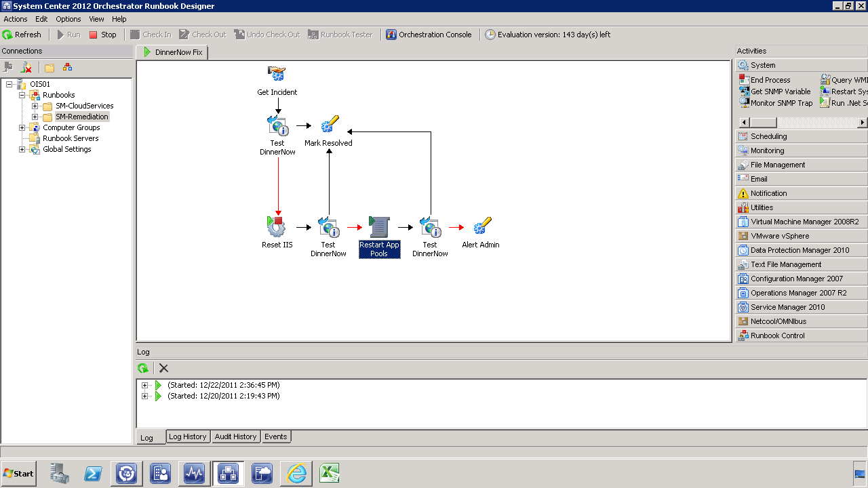Image resolution: width=868 pixels, height=488 pixels.
Task: Click the Check In toolbar button
Action: (x=151, y=35)
